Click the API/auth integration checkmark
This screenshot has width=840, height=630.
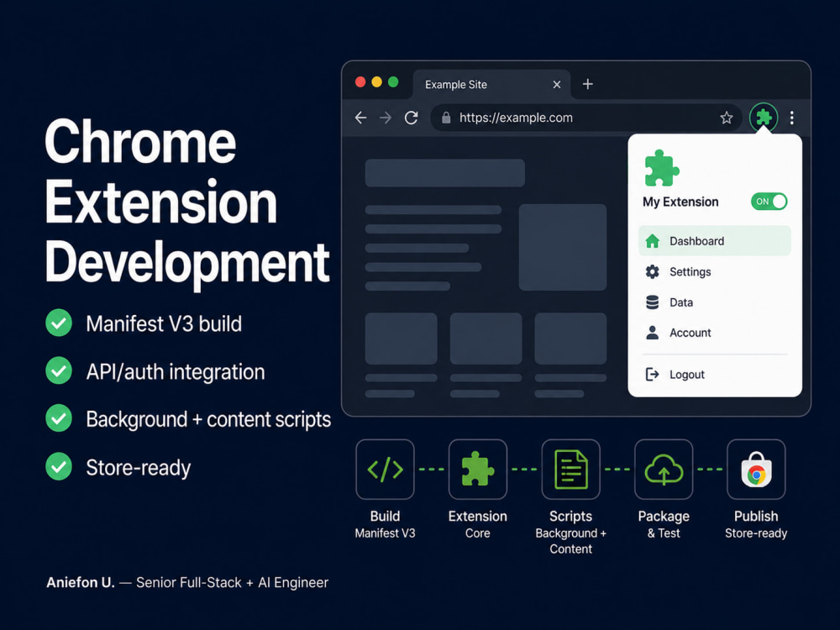pos(59,370)
